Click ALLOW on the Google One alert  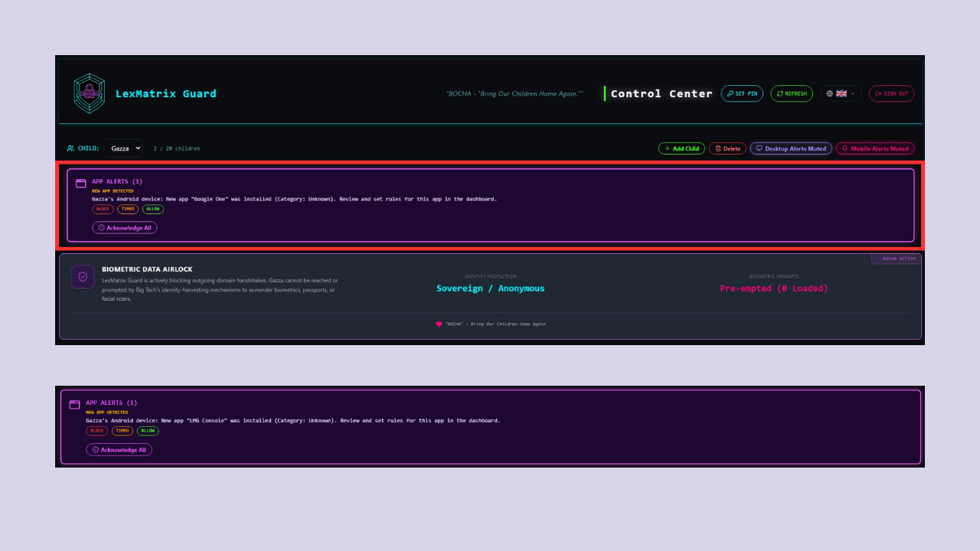point(153,209)
